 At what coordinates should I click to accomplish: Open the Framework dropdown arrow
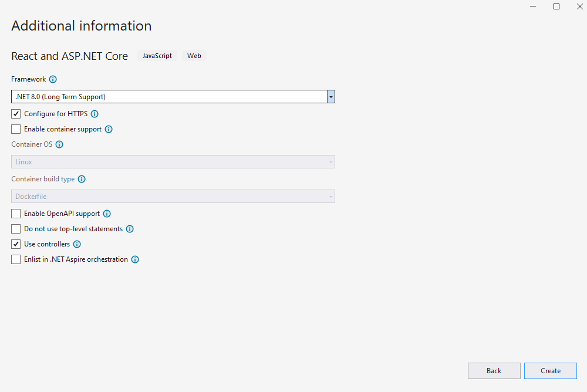click(x=331, y=97)
